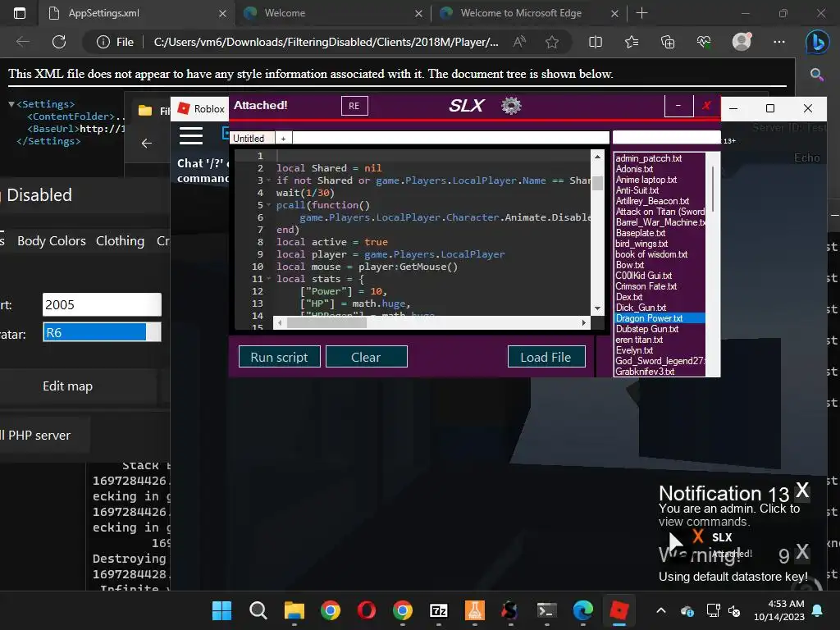
Task: Open the Load File dialog
Action: point(546,357)
